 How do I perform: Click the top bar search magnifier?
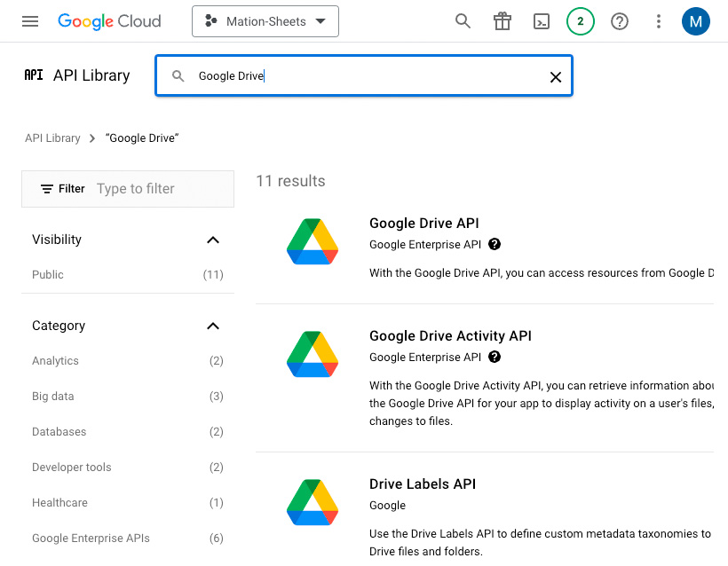pos(463,21)
